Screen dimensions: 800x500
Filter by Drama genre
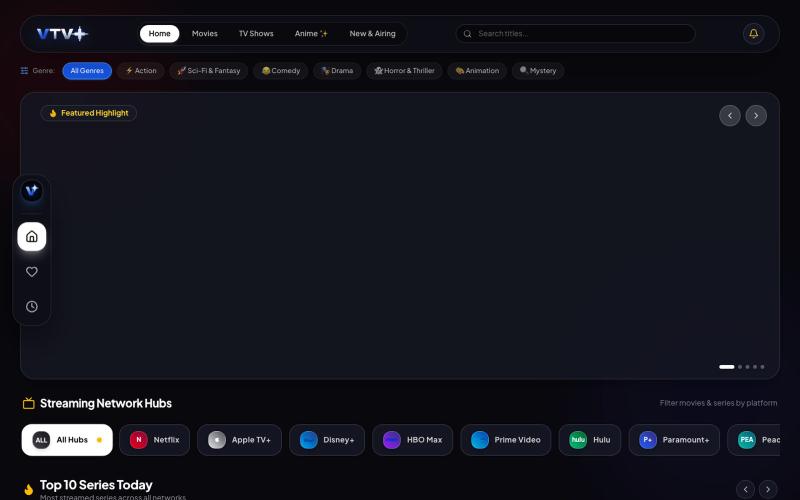(x=337, y=71)
